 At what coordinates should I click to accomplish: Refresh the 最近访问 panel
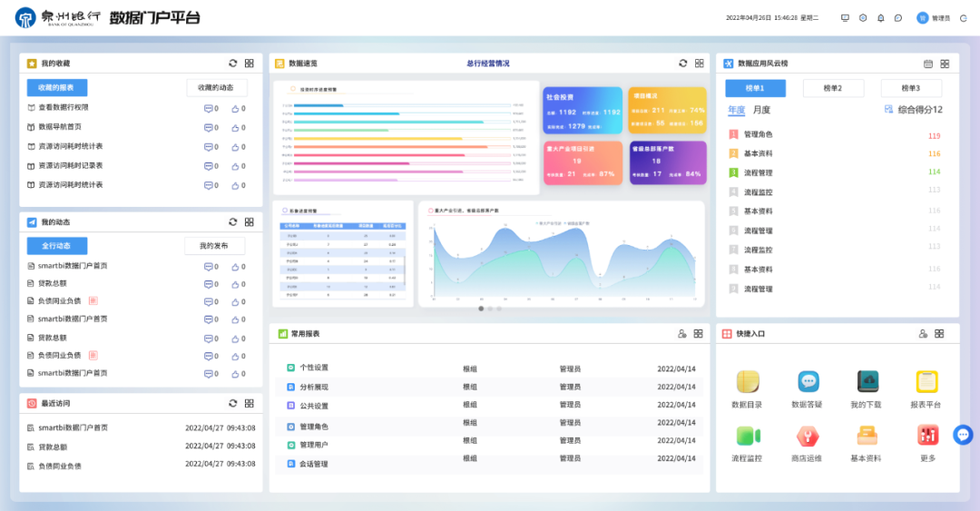click(233, 403)
